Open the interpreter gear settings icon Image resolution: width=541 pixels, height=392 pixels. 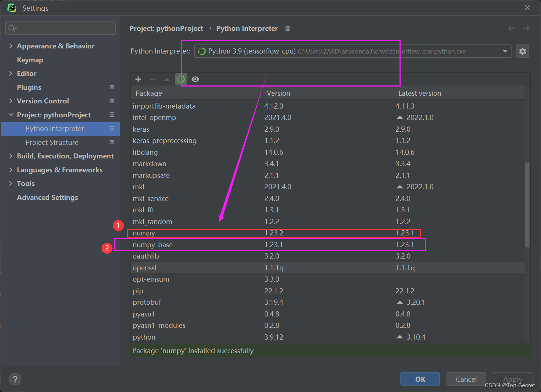coord(523,51)
